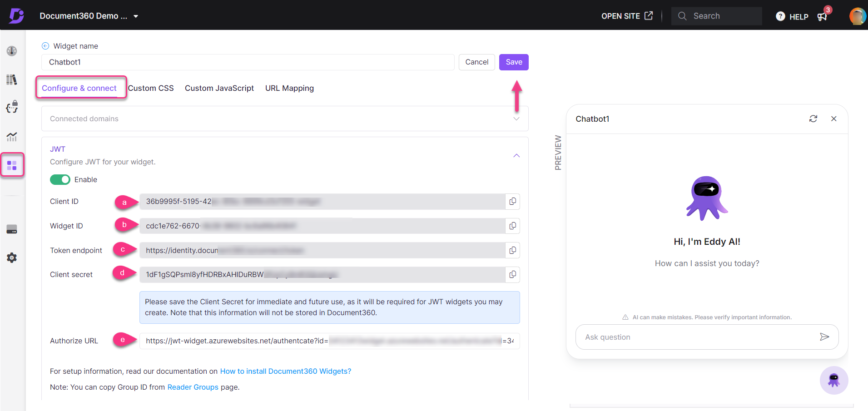Click the floating Eddy AI launcher icon

click(x=833, y=380)
